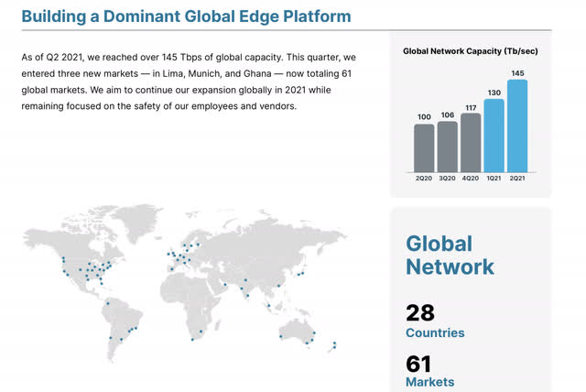This screenshot has height=392, width=586.
Task: Select the gray 3Q20 capacity bar
Action: click(447, 146)
